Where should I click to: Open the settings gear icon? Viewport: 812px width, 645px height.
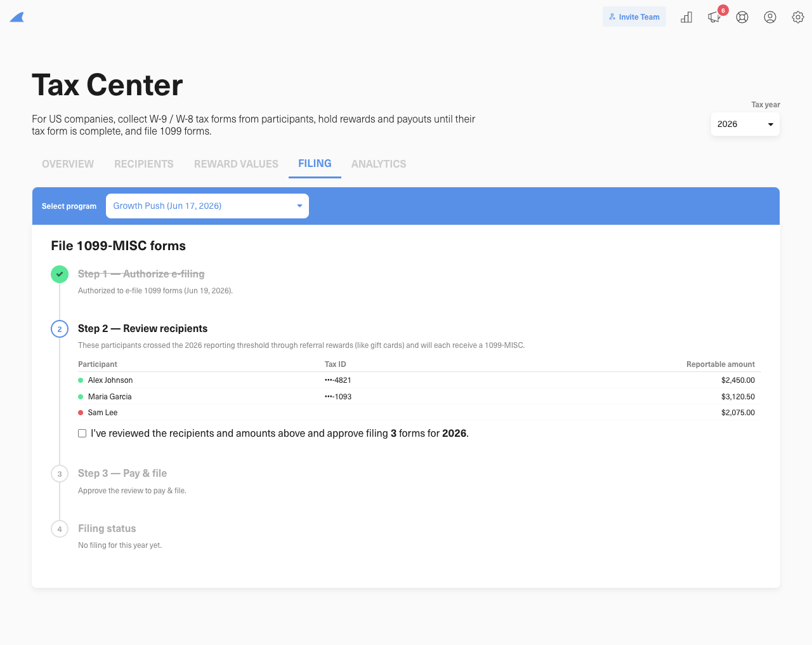coord(798,17)
